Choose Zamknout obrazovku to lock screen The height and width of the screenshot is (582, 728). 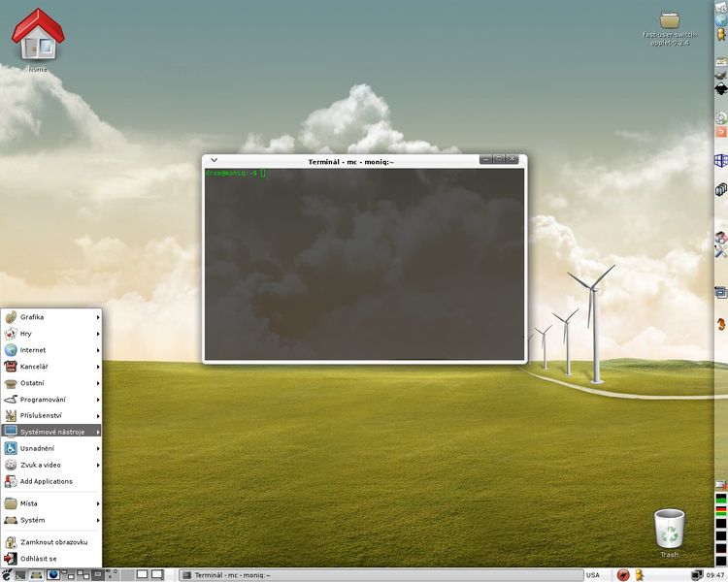pos(51,542)
